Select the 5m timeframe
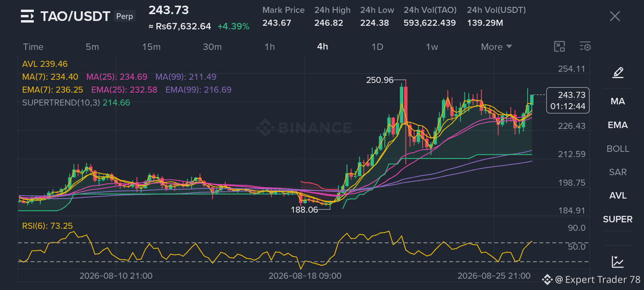This screenshot has height=290, width=644. click(92, 47)
